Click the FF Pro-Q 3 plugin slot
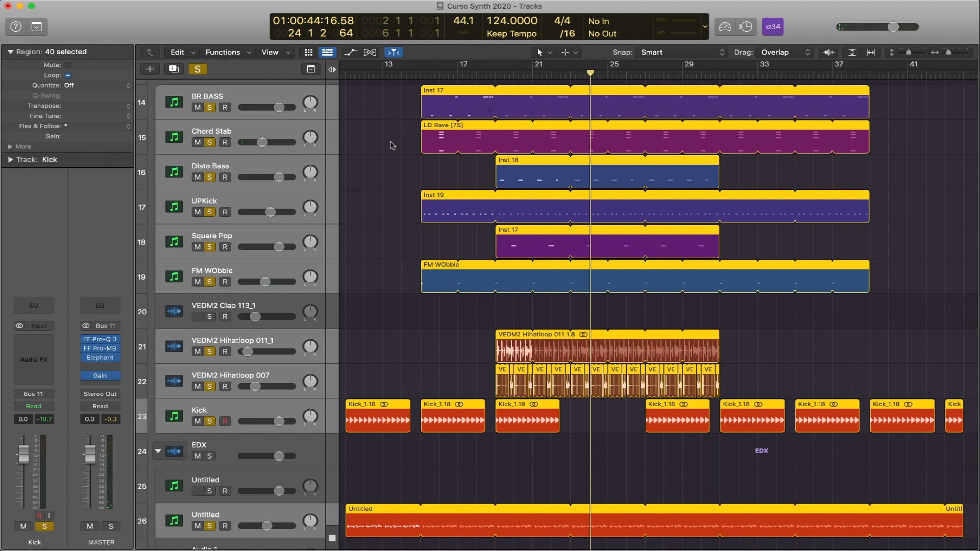 click(x=100, y=339)
